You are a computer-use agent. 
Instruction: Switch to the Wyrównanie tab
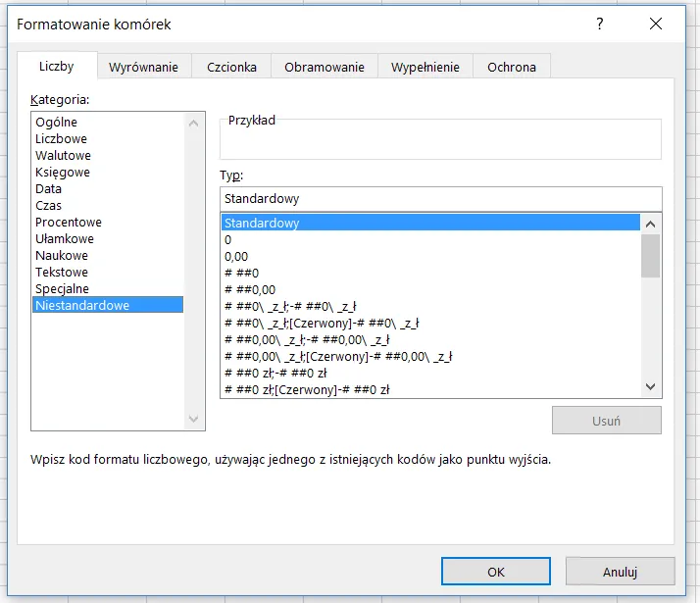tap(143, 67)
